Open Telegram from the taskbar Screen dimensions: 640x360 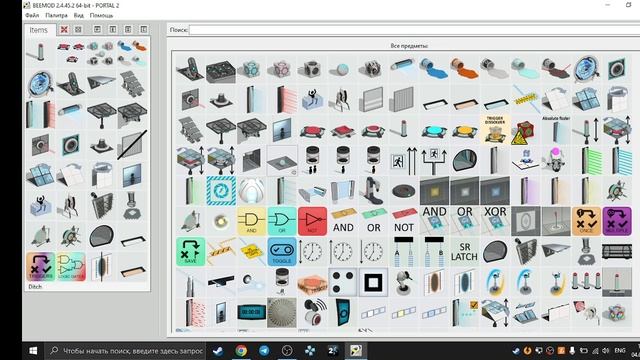coord(264,351)
